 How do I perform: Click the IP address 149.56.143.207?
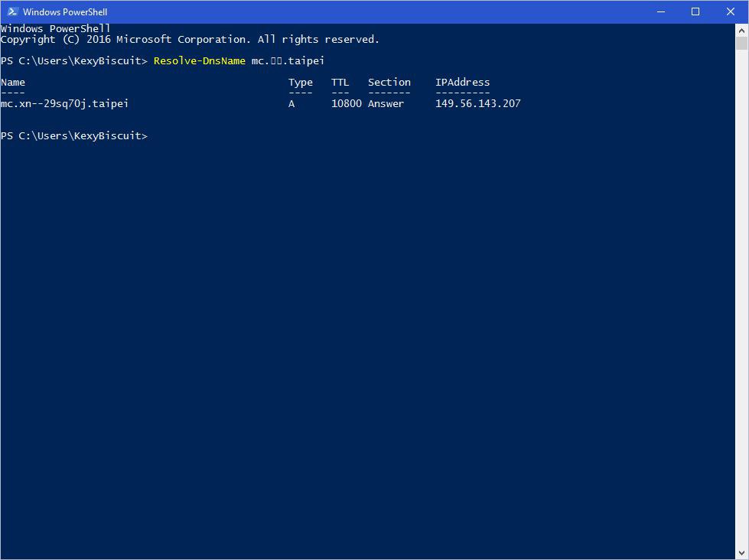click(x=477, y=104)
